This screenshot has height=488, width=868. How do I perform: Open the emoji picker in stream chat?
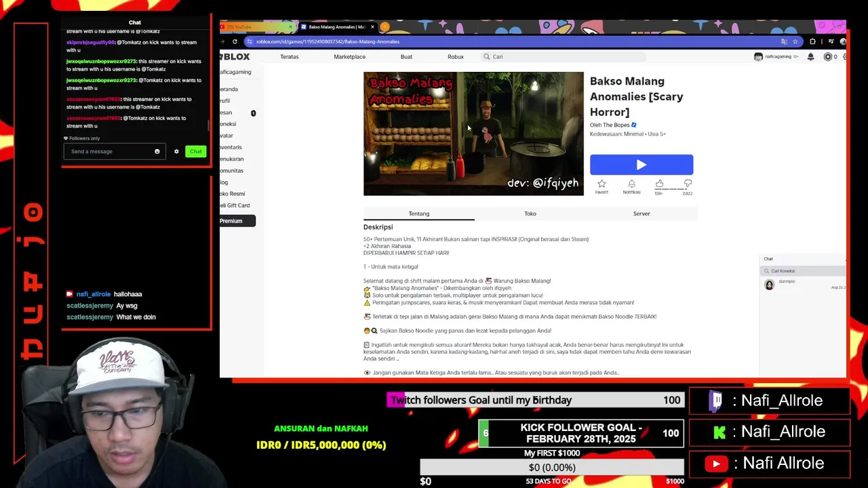tap(157, 151)
